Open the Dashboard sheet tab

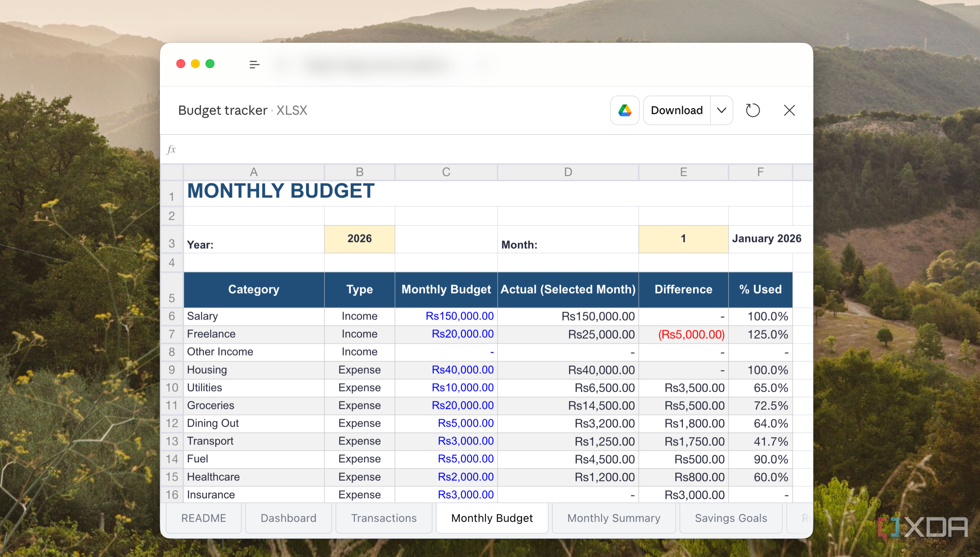click(288, 518)
